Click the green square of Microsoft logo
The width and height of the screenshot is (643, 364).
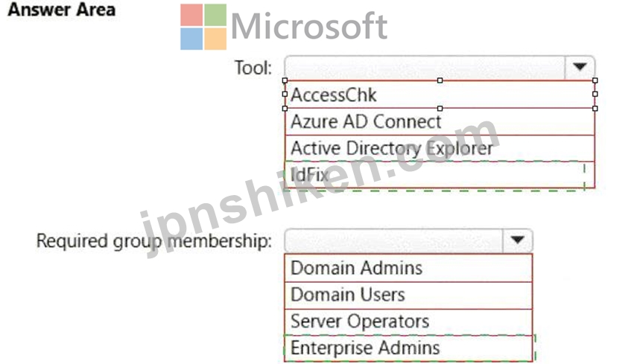[x=215, y=15]
